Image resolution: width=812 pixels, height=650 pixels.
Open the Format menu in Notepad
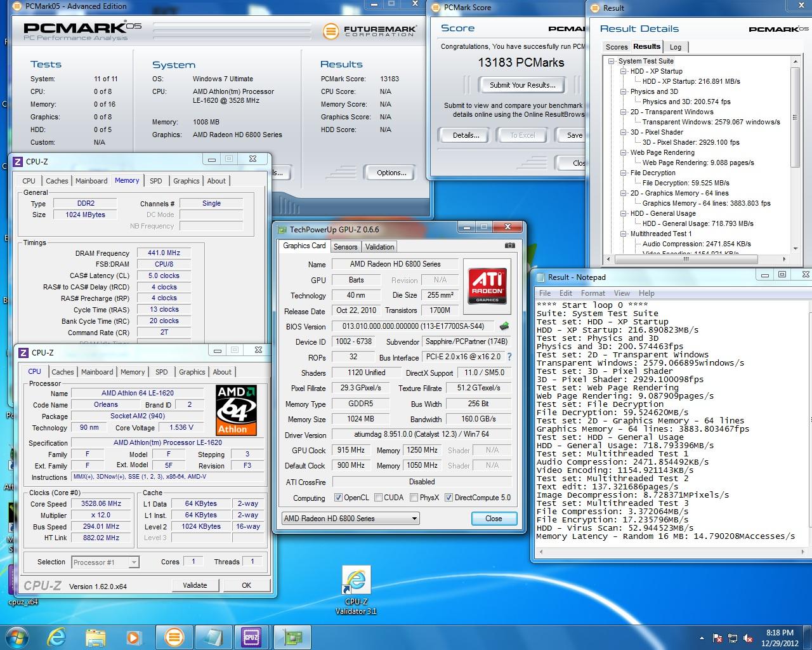coord(593,293)
